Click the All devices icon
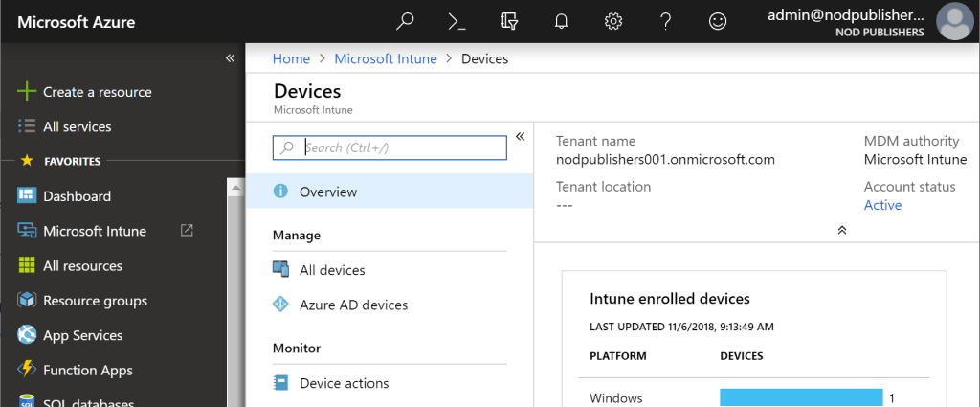The image size is (980, 407). tap(280, 269)
